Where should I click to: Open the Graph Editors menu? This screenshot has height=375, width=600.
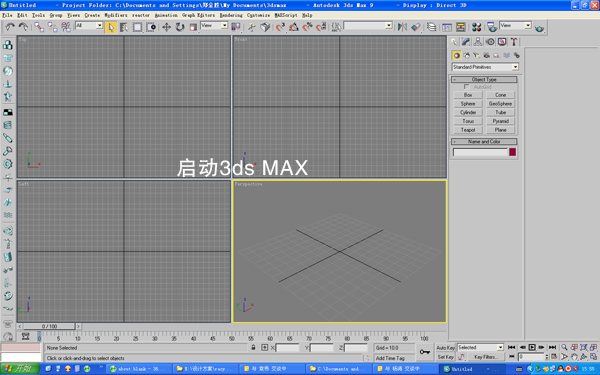[199, 15]
